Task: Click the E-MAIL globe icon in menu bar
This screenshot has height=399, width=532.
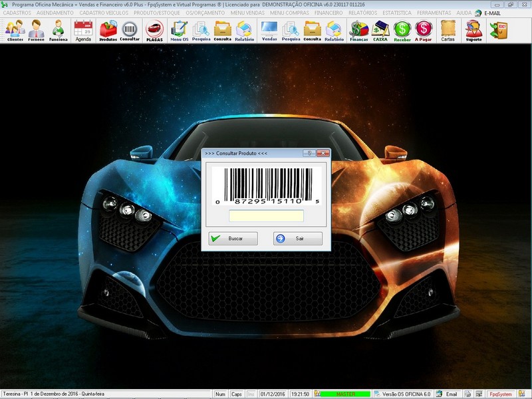Action: click(x=478, y=13)
